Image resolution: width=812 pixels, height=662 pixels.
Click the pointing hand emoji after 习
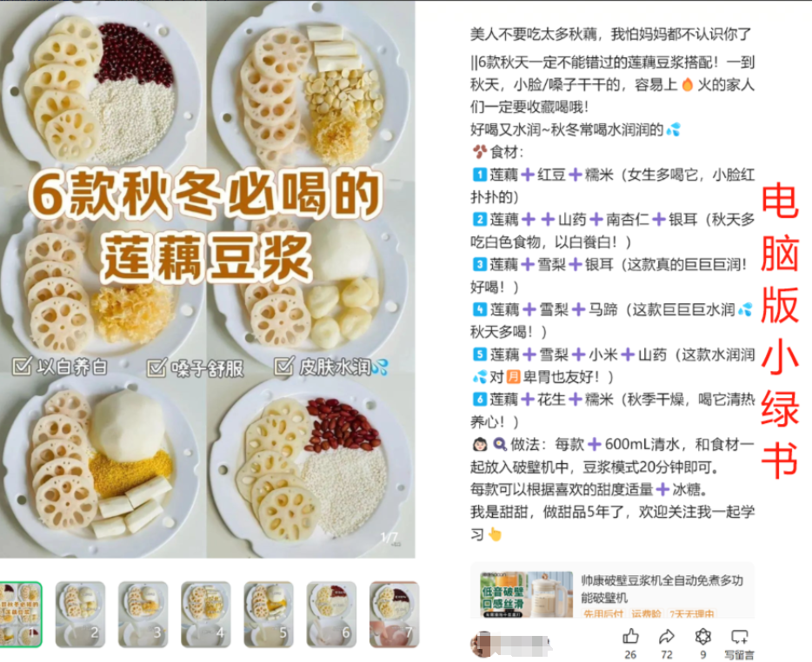click(495, 534)
